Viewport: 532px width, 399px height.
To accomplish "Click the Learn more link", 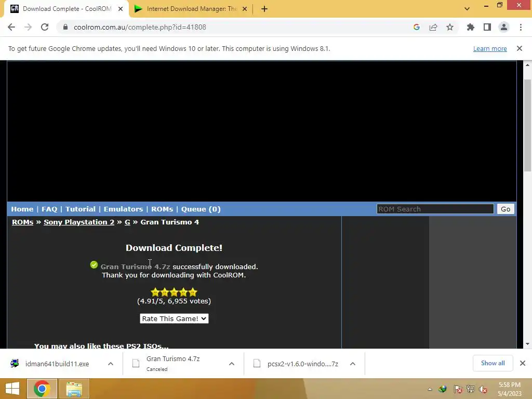I will 490,48.
